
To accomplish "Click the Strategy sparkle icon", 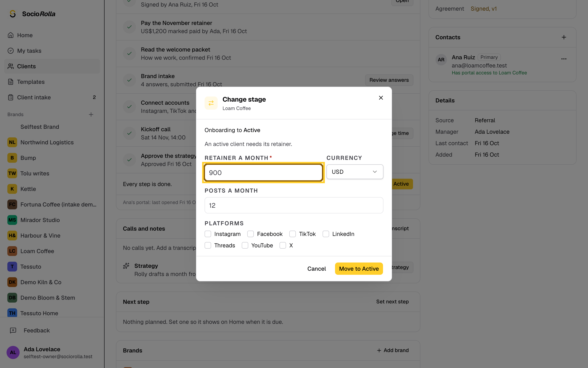I will click(126, 266).
